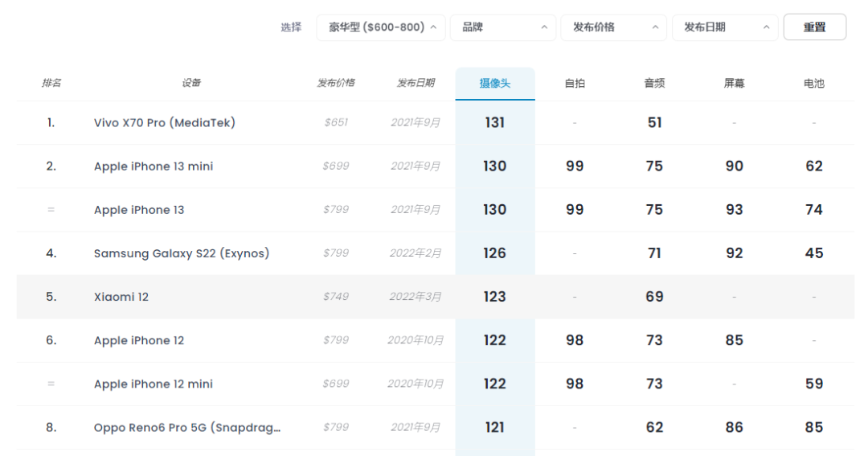
Task: Click the 重置 reset button
Action: coord(814,27)
